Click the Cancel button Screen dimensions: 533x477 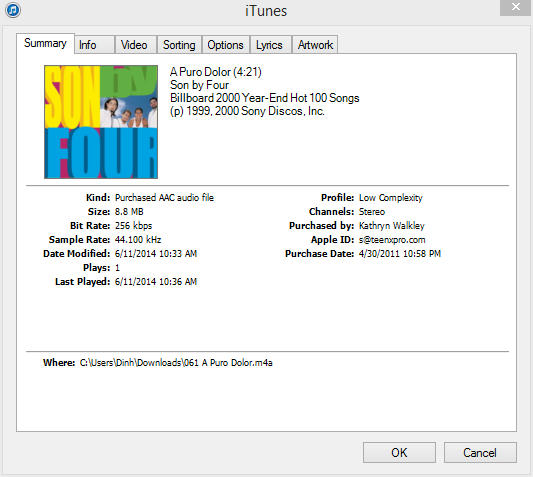[480, 453]
